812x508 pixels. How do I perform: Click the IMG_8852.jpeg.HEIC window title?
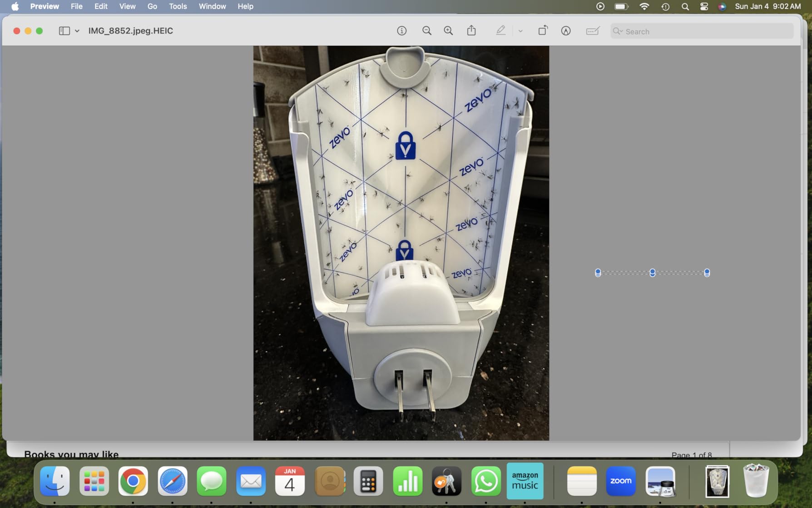tap(130, 31)
